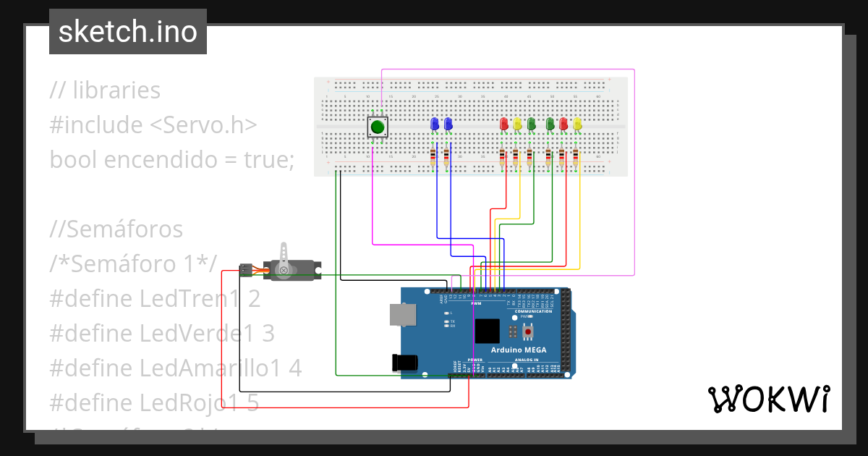This screenshot has width=868, height=456.
Task: Click a green LED in the traffic light group
Action: coord(532,123)
